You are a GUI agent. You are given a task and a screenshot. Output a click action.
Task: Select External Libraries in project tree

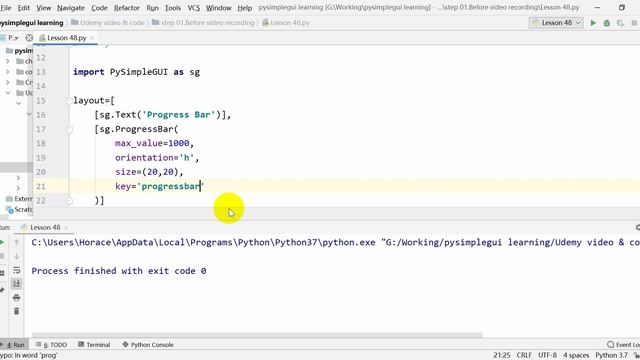tap(19, 199)
